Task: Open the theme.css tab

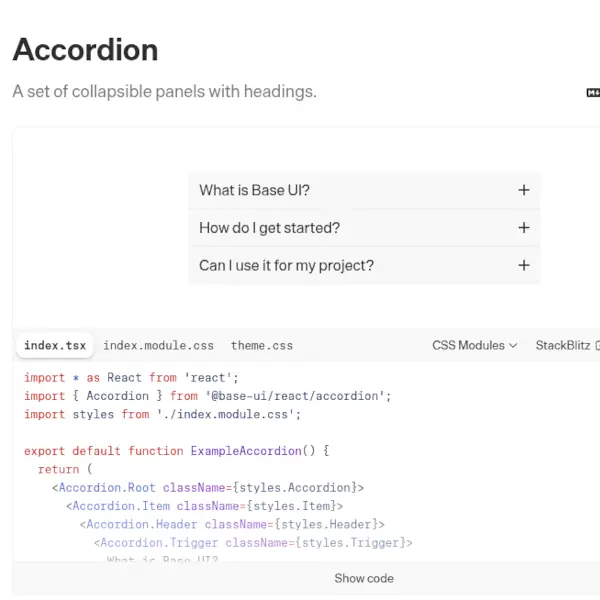Action: [x=262, y=346]
